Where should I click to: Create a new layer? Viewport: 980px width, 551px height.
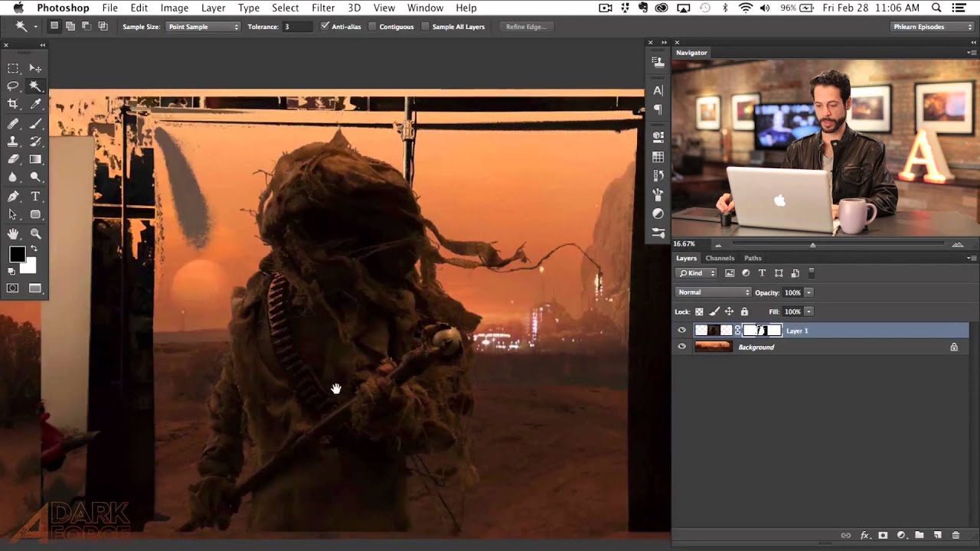[x=937, y=536]
